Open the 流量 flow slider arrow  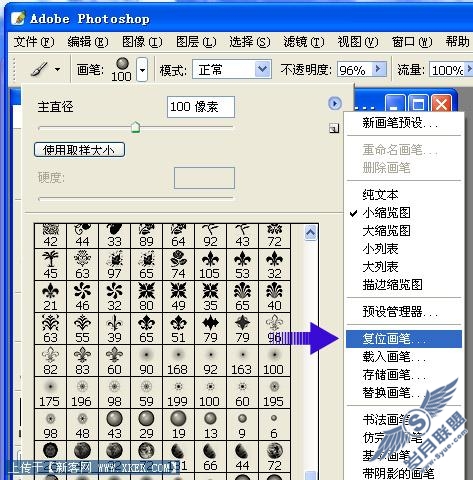click(x=469, y=69)
